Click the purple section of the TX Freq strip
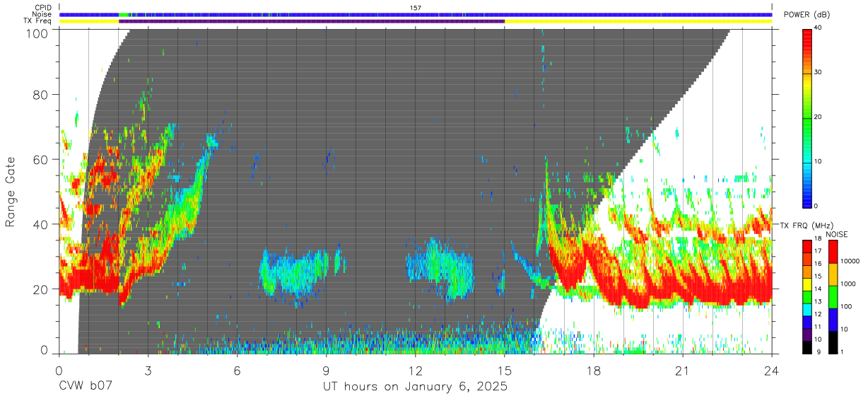The height and width of the screenshot is (401, 868). point(312,21)
